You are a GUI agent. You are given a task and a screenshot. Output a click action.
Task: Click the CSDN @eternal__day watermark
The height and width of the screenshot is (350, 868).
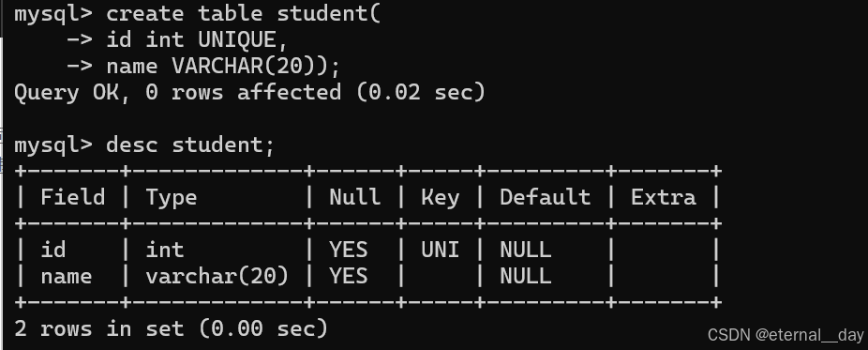pyautogui.click(x=786, y=335)
